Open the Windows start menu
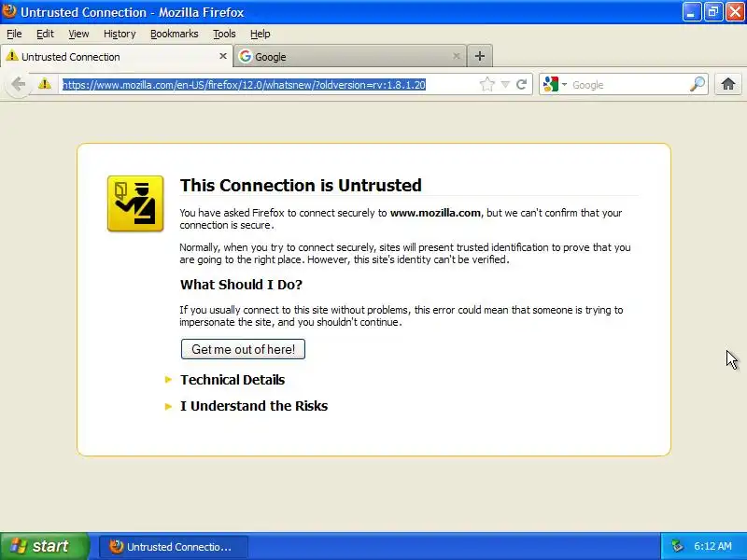This screenshot has height=560, width=747. point(44,546)
